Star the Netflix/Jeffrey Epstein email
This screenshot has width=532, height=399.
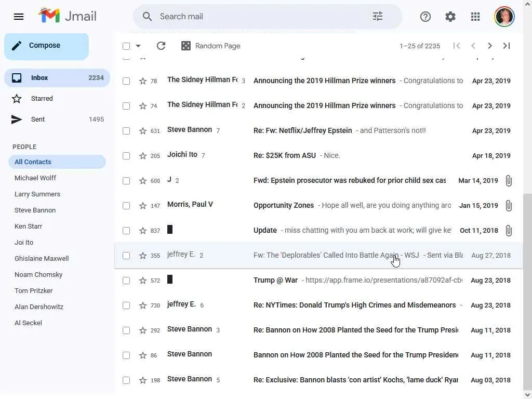pyautogui.click(x=143, y=131)
